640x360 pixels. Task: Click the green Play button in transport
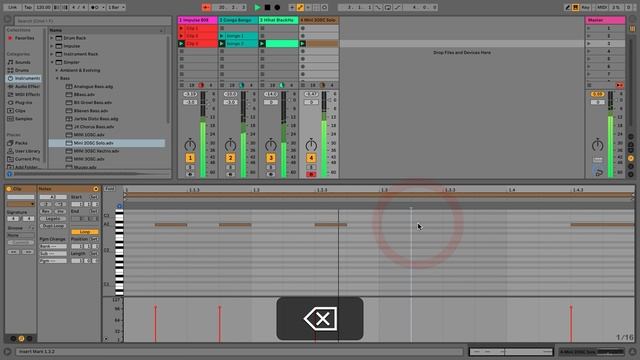(257, 7)
